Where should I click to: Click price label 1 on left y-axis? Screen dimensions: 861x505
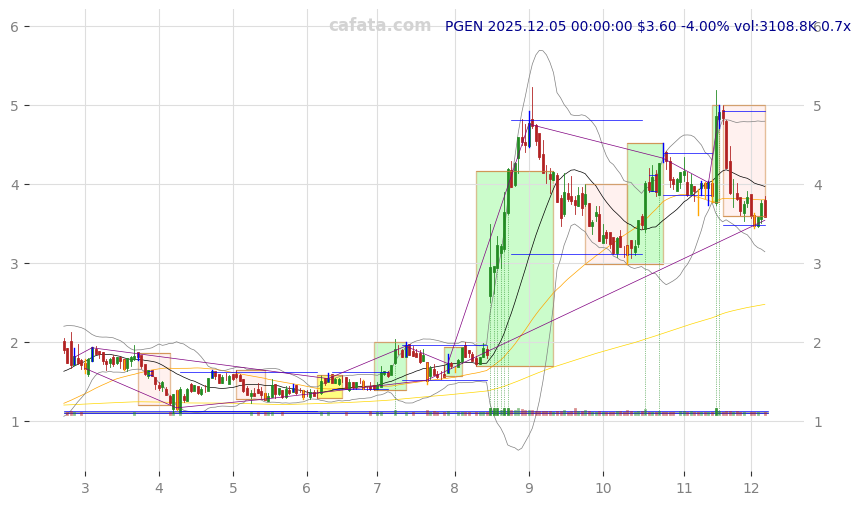coord(14,422)
